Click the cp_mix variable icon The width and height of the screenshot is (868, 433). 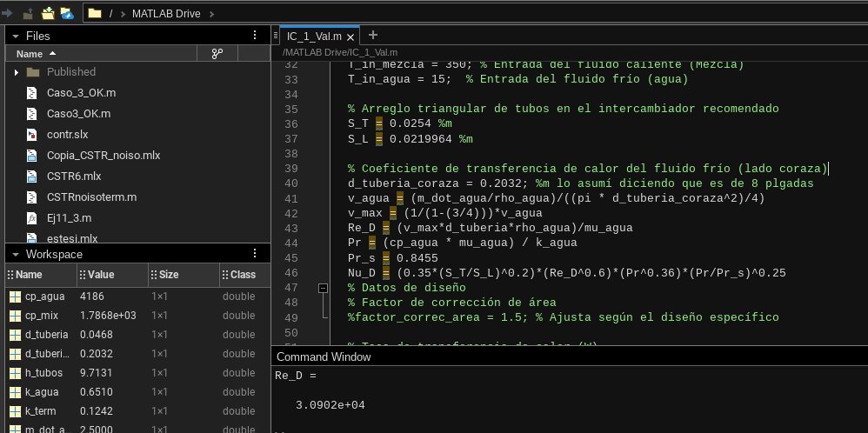[15, 316]
